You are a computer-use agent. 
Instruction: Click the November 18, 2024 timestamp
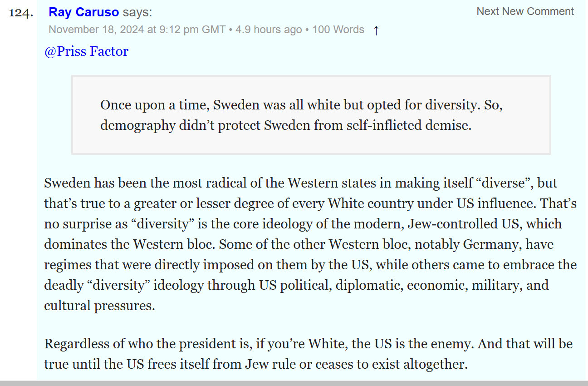pos(137,30)
